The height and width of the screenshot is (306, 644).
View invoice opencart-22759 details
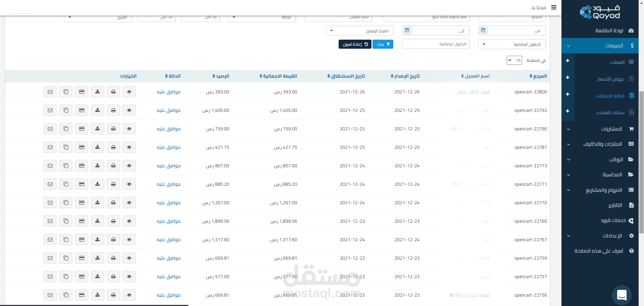[x=129, y=258]
